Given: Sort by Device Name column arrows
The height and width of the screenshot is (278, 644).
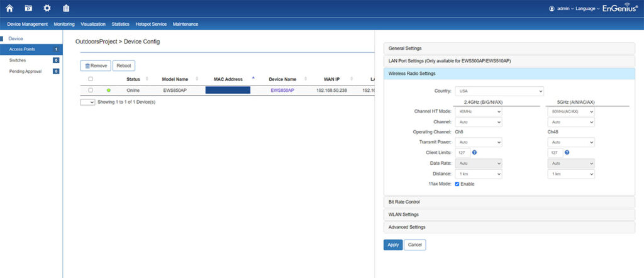Looking at the screenshot, I should click(x=306, y=79).
